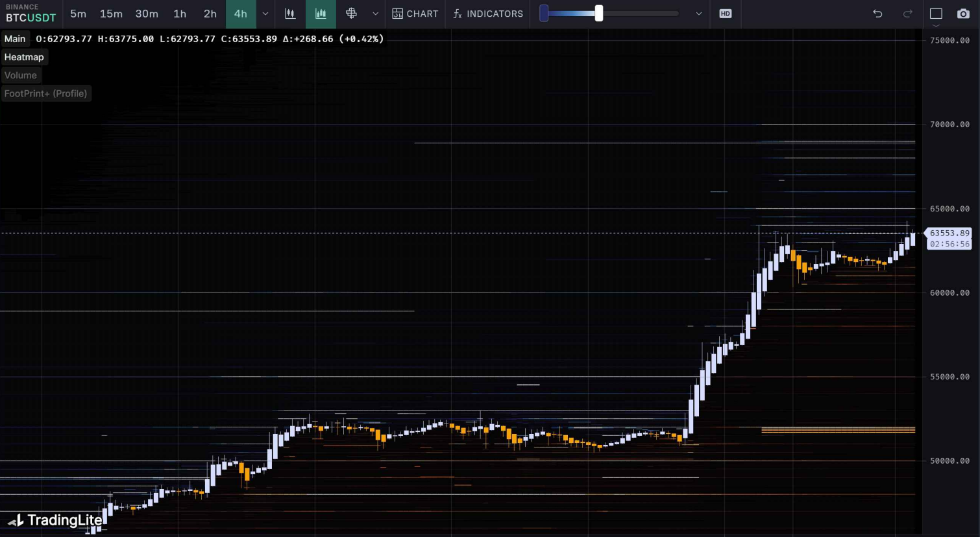Image resolution: width=980 pixels, height=537 pixels.
Task: Expand the timeframe dropdown next to 4h
Action: (x=265, y=14)
